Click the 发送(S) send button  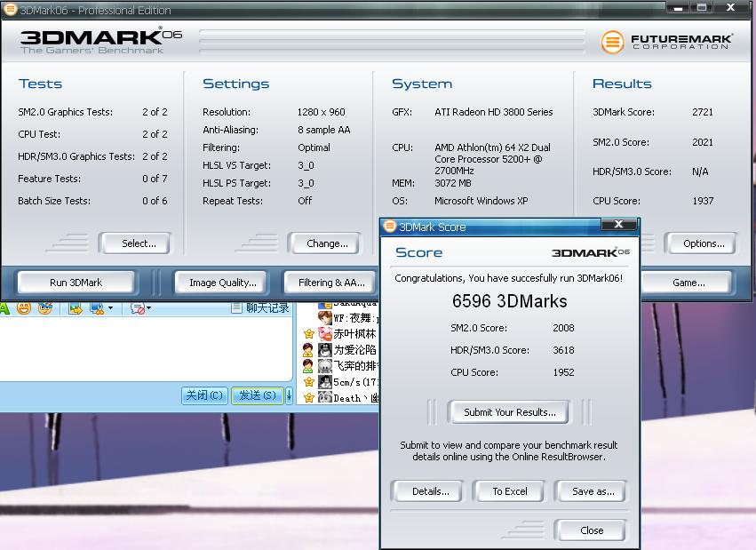click(258, 395)
